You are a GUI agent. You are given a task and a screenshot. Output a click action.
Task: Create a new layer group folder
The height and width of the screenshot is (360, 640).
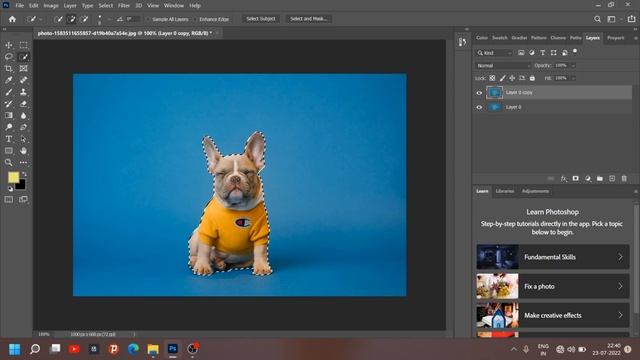pos(600,179)
